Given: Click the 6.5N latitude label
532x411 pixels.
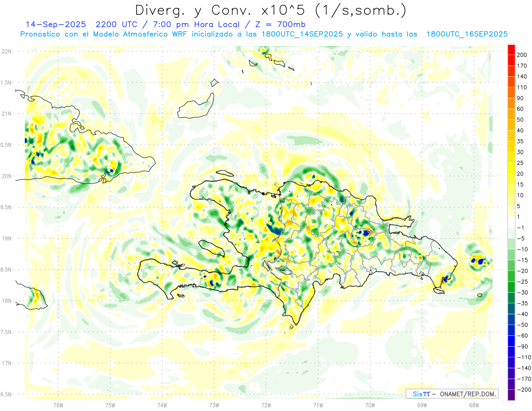Looking at the screenshot, I should tap(7, 394).
